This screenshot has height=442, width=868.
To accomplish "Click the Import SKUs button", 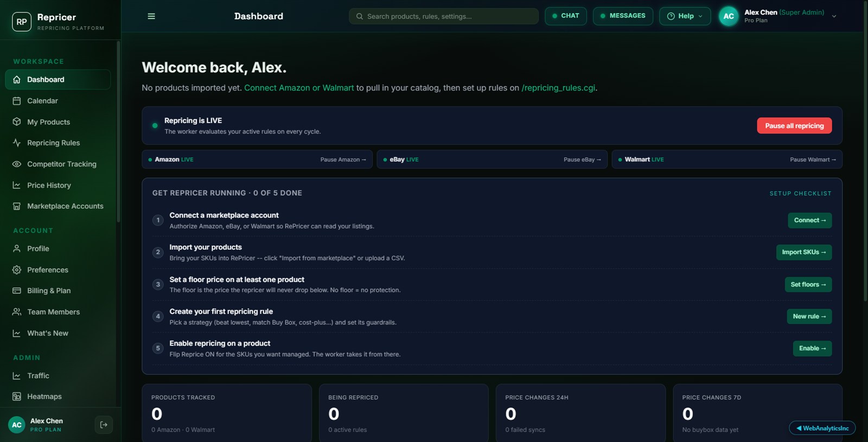I will [804, 252].
